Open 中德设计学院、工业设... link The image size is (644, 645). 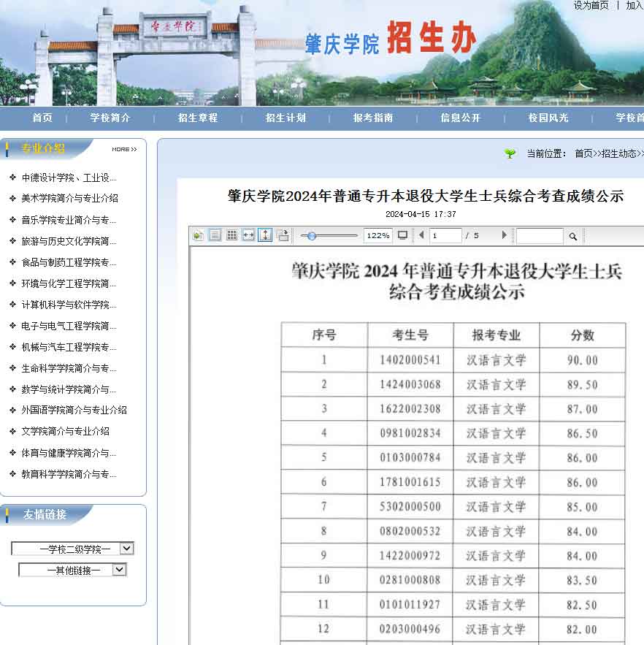69,178
